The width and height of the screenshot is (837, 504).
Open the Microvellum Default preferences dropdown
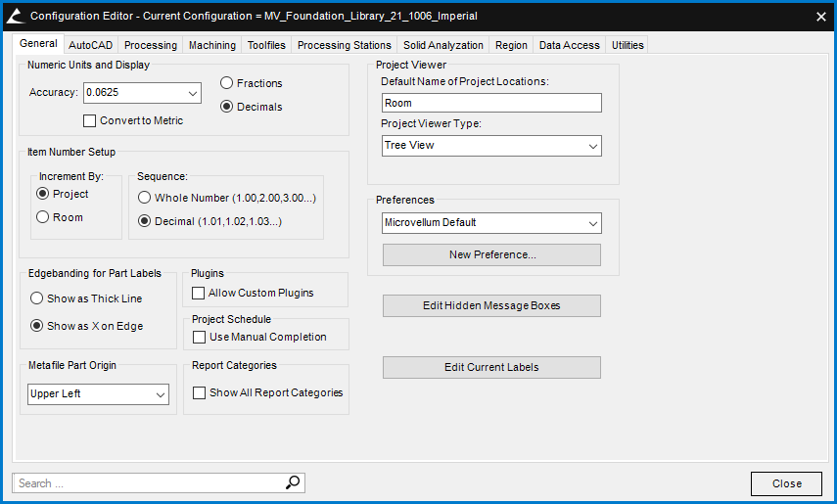tap(592, 223)
